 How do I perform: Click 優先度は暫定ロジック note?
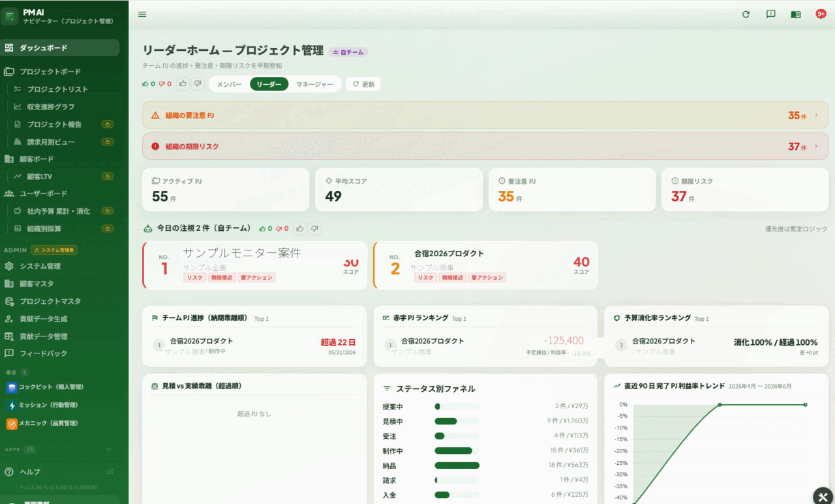(x=796, y=229)
